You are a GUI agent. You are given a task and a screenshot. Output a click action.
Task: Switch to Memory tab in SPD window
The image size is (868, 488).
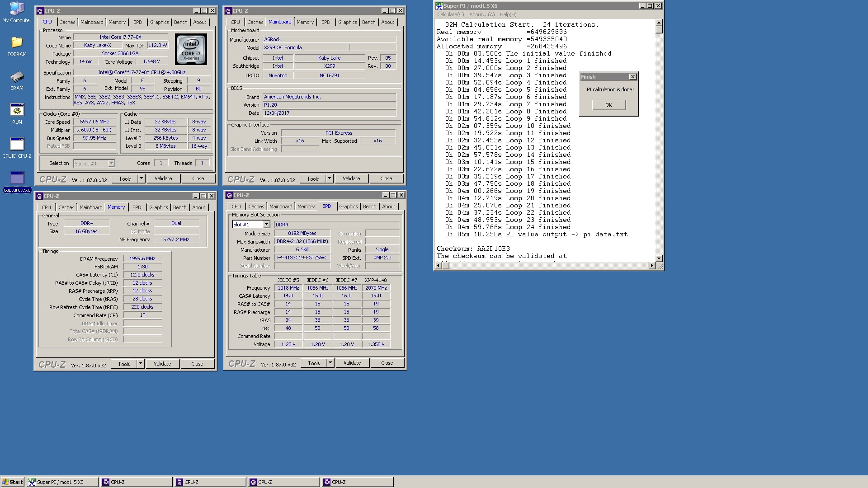[306, 206]
